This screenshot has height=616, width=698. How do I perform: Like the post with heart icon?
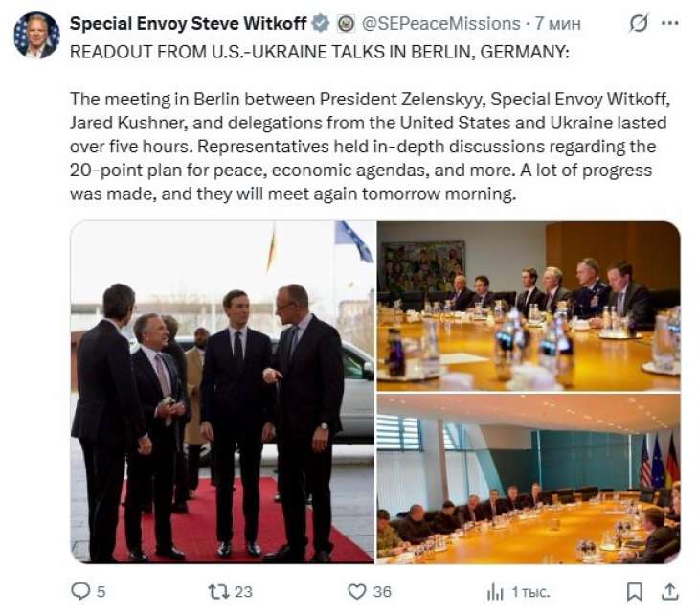[x=357, y=592]
